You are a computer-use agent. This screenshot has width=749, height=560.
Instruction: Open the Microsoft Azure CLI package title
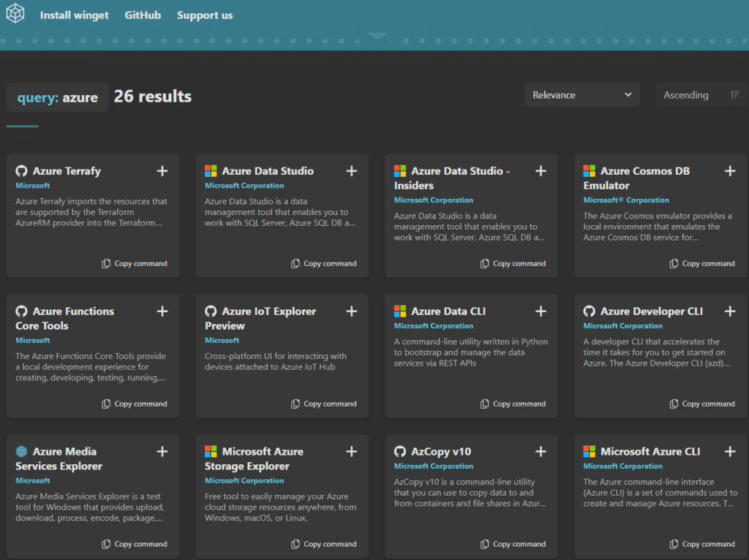tap(650, 452)
